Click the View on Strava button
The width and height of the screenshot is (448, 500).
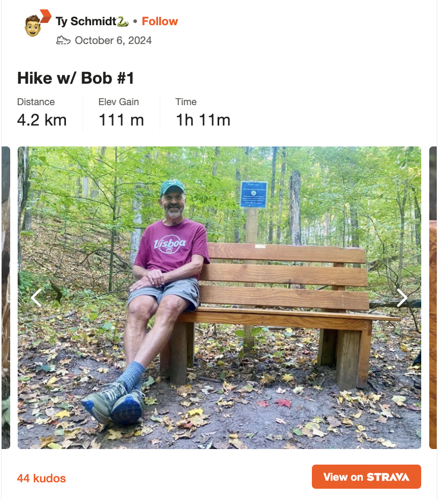[x=367, y=477]
